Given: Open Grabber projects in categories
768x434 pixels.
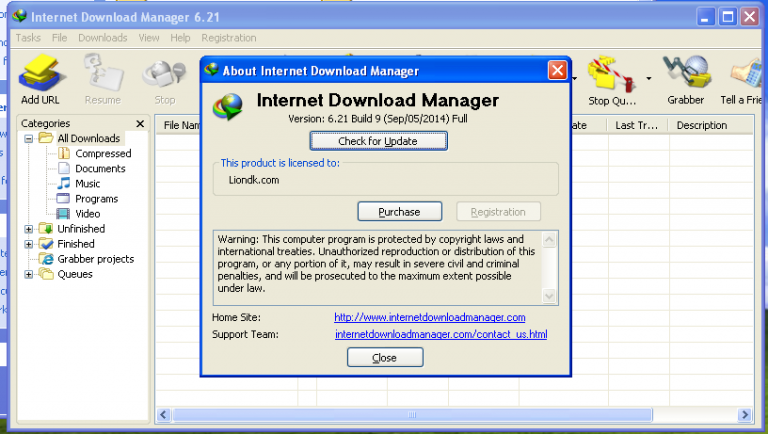Looking at the screenshot, I should 95,259.
